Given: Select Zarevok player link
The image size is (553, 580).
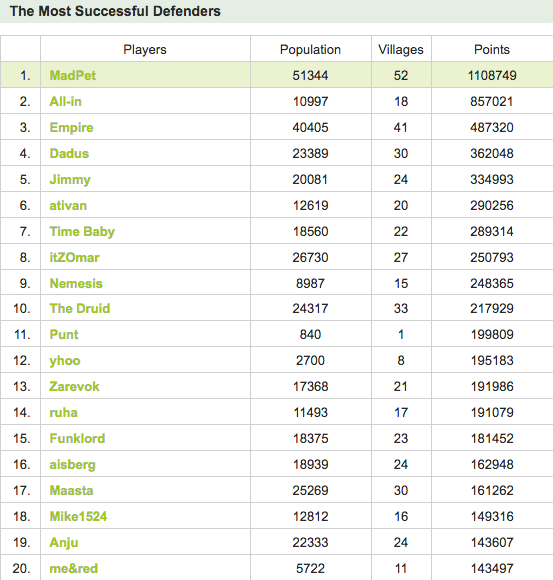Looking at the screenshot, I should [x=74, y=387].
